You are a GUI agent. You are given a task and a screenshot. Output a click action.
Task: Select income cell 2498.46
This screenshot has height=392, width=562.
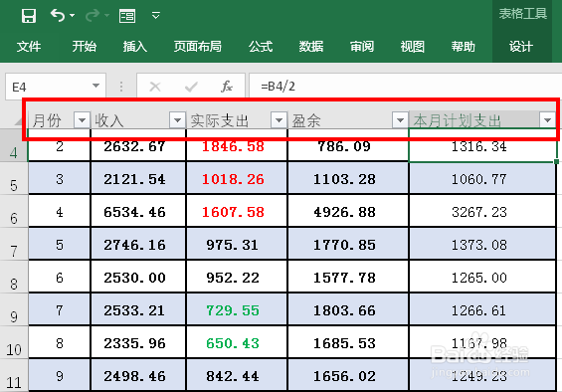coord(138,375)
